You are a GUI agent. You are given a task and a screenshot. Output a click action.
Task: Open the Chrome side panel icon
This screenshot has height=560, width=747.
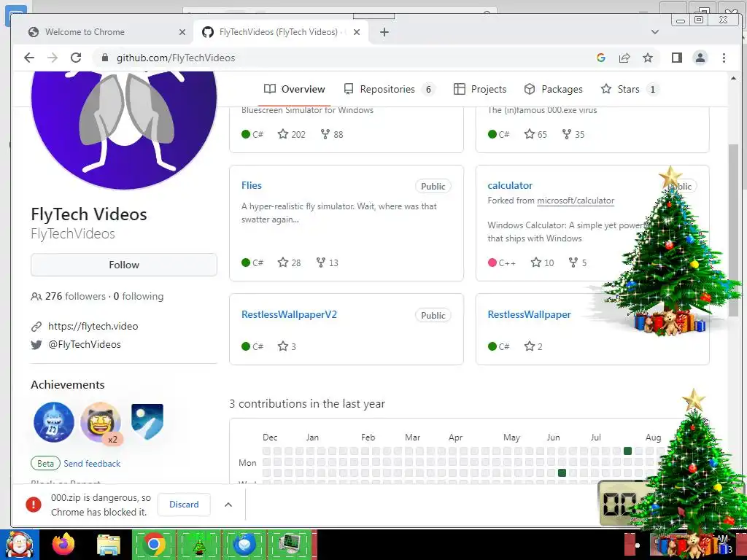(676, 58)
